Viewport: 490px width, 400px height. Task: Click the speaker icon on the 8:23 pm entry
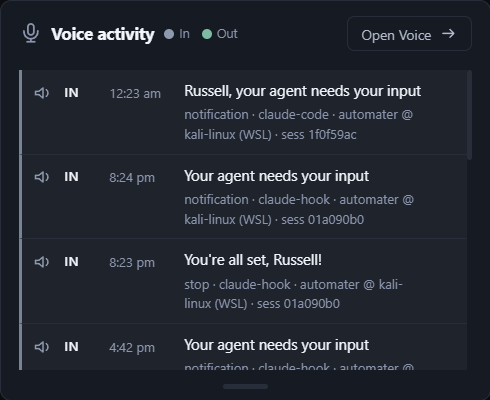(x=42, y=262)
